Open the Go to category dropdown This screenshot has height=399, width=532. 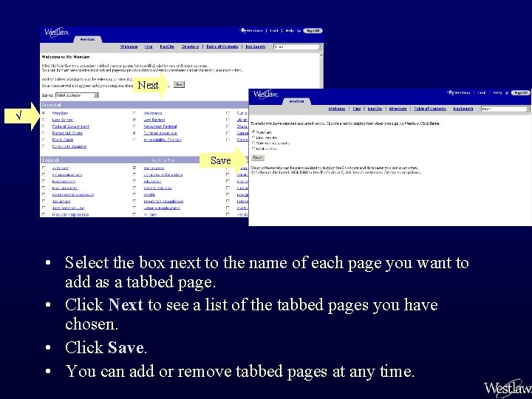[77, 95]
